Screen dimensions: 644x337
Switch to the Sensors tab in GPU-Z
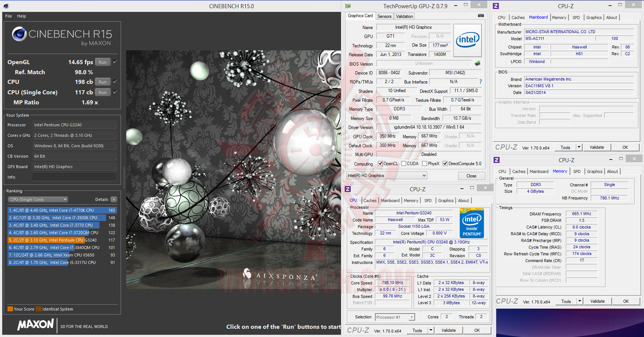pos(385,16)
